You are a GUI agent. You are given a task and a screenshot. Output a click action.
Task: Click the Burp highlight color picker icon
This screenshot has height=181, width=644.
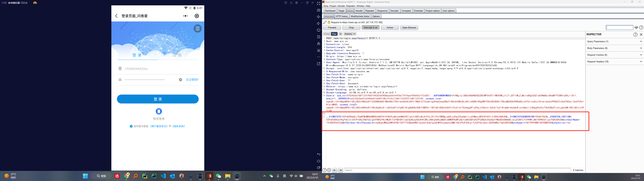636,27
